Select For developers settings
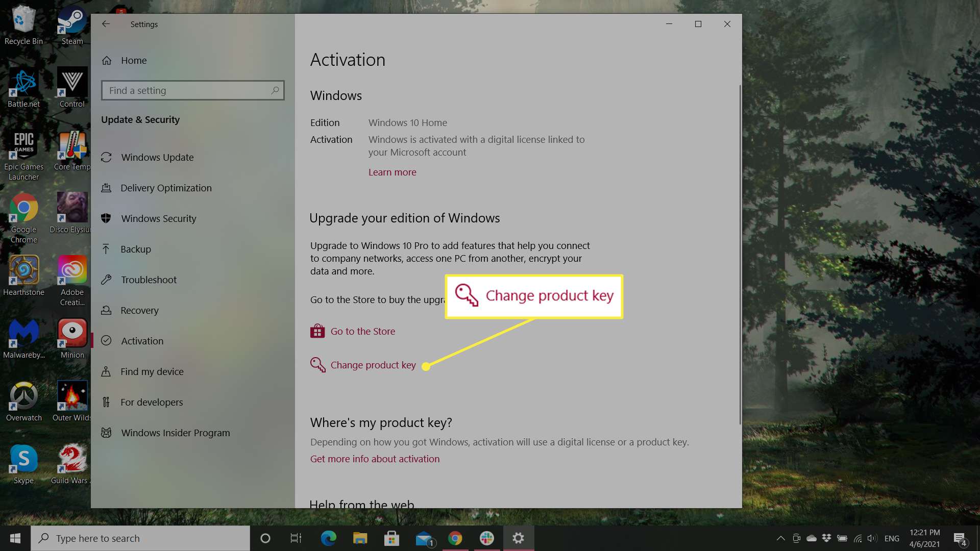This screenshot has height=551, width=980. (152, 402)
